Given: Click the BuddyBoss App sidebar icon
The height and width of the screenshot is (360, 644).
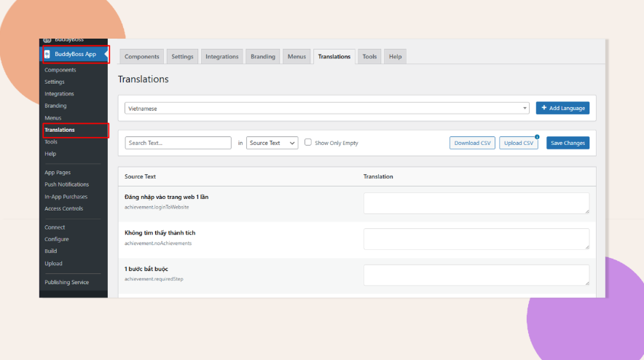Looking at the screenshot, I should tap(47, 54).
